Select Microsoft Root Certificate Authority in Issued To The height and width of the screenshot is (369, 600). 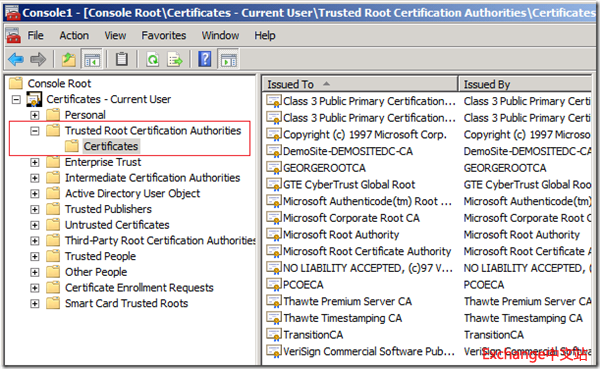367,251
